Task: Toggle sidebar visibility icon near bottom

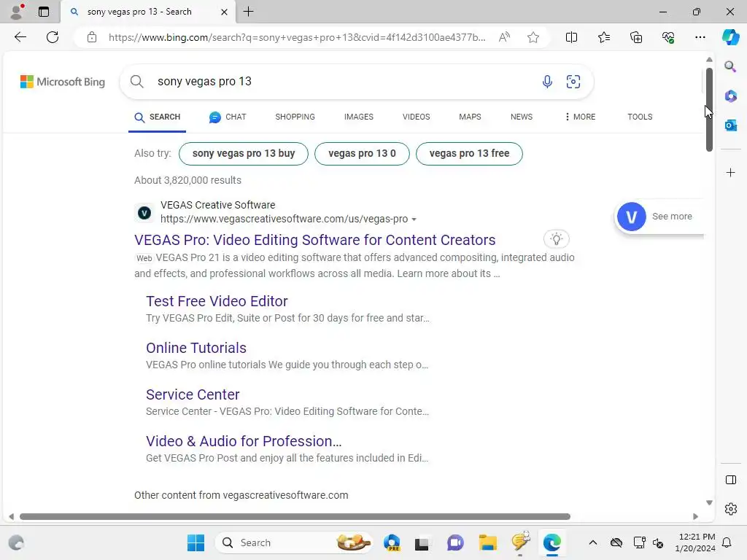Action: pos(730,480)
